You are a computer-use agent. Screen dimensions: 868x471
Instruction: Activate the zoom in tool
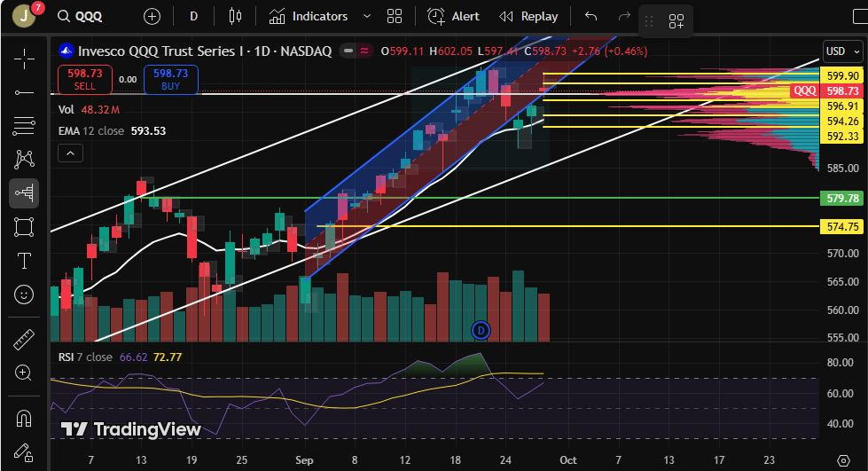tap(24, 373)
